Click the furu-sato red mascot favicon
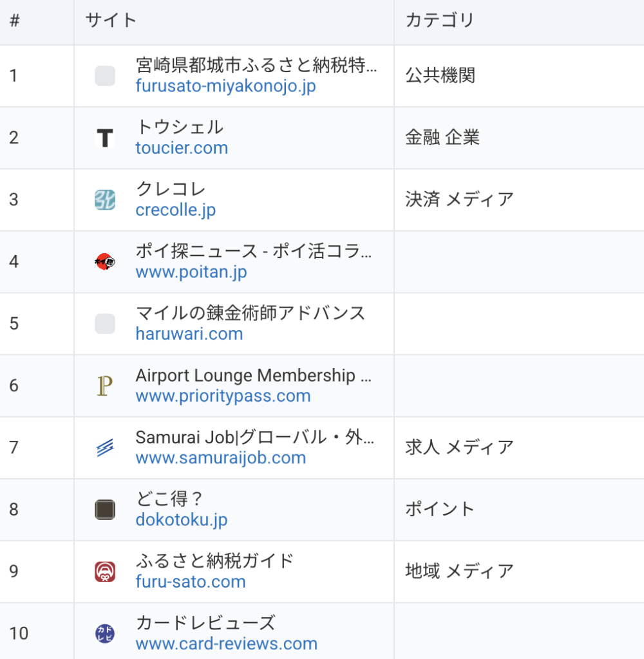This screenshot has height=659, width=644. tap(105, 571)
